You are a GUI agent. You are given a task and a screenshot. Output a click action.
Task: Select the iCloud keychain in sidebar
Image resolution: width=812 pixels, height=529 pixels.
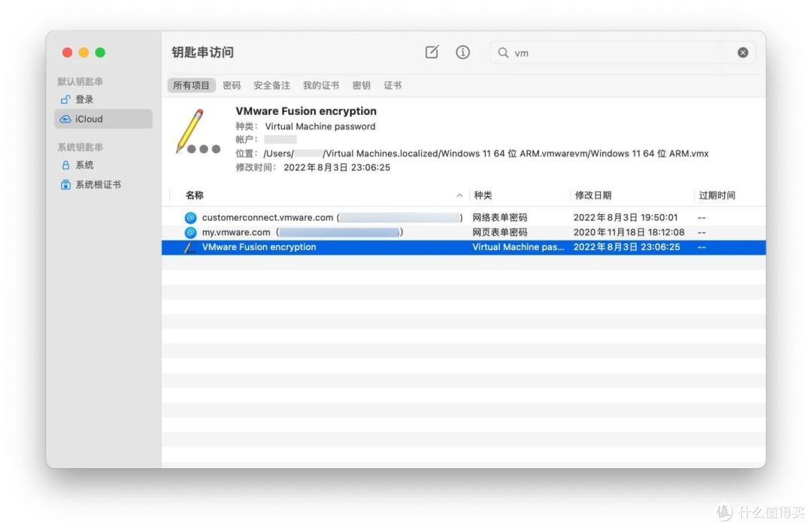[x=103, y=119]
